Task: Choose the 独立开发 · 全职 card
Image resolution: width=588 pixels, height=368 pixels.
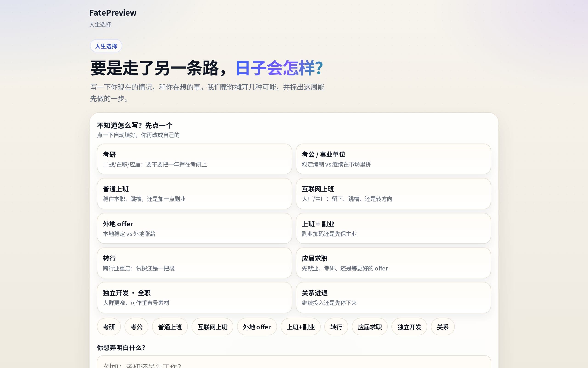Action: coord(194,297)
